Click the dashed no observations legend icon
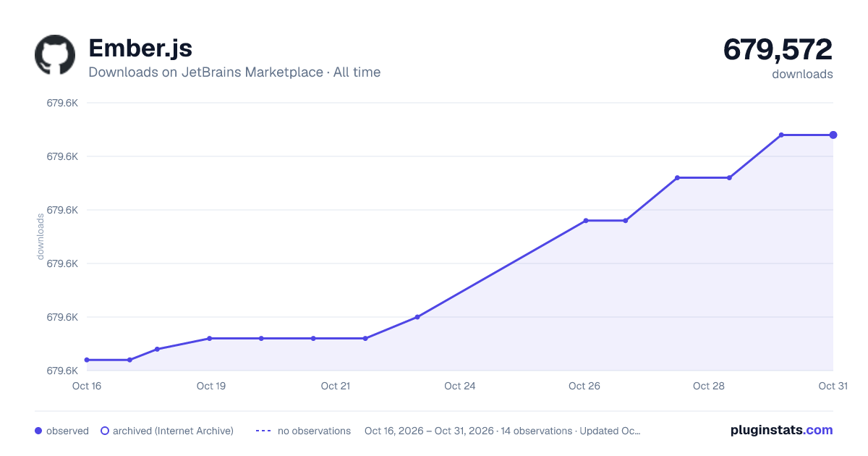Image resolution: width=868 pixels, height=456 pixels. pos(263,431)
